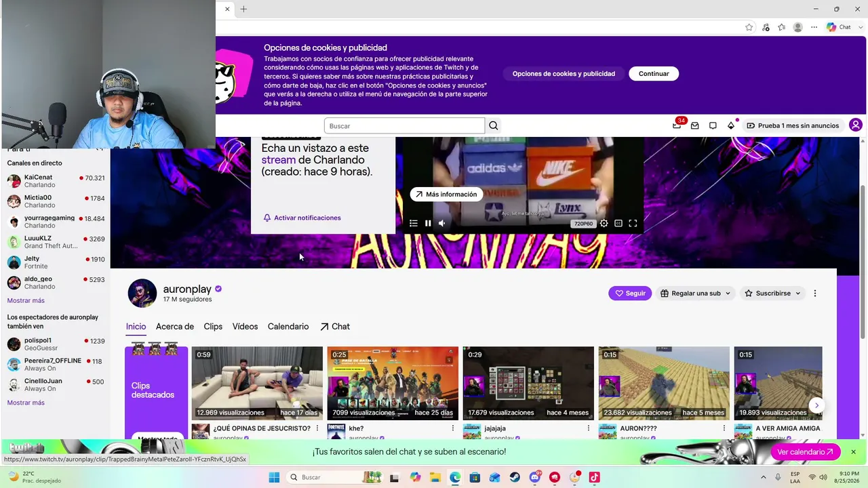Open browser settings and more menu
The image size is (868, 488).
(814, 27)
